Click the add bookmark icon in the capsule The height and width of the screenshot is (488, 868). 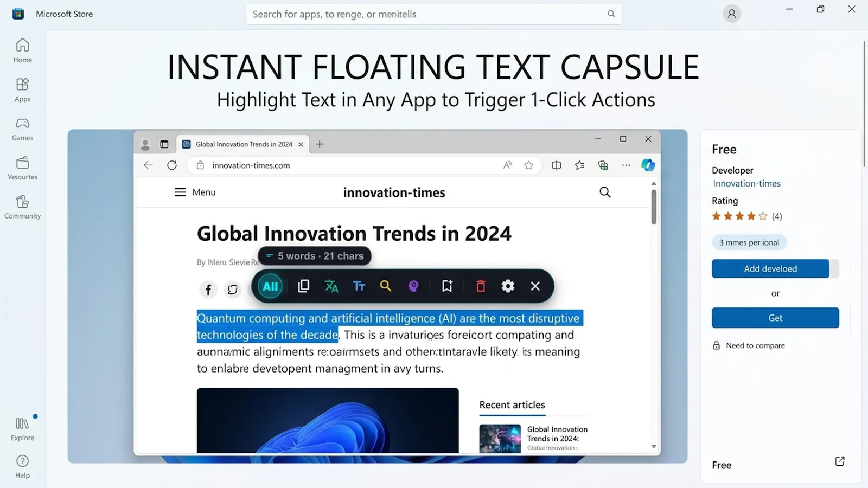click(447, 286)
